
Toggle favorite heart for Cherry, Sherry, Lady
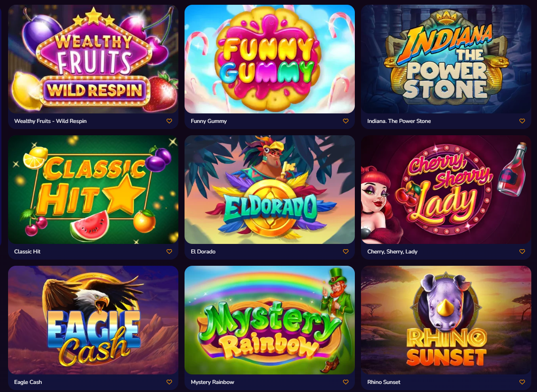(x=522, y=252)
